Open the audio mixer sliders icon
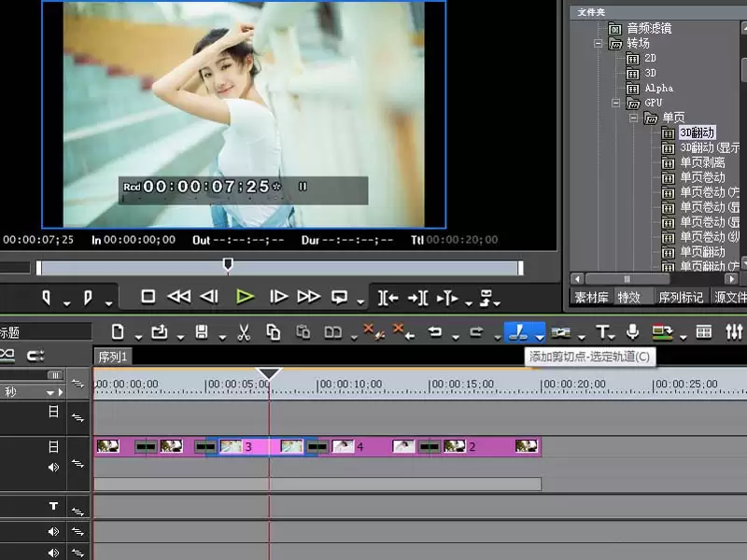The height and width of the screenshot is (560, 747). (734, 331)
